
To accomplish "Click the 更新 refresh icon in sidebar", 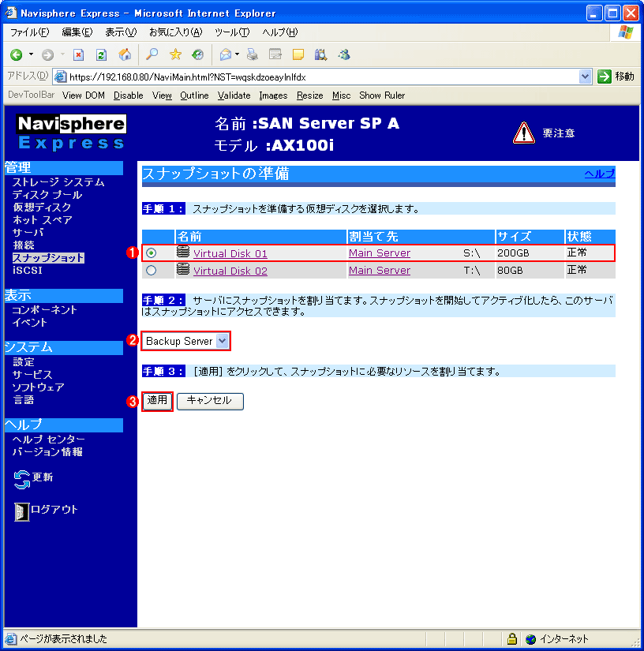I will pyautogui.click(x=22, y=478).
